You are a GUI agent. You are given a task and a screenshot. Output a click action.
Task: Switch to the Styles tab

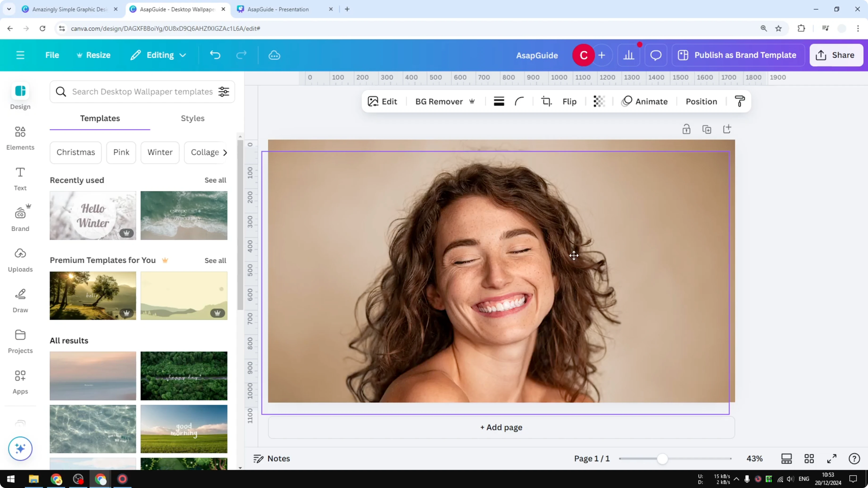[192, 118]
